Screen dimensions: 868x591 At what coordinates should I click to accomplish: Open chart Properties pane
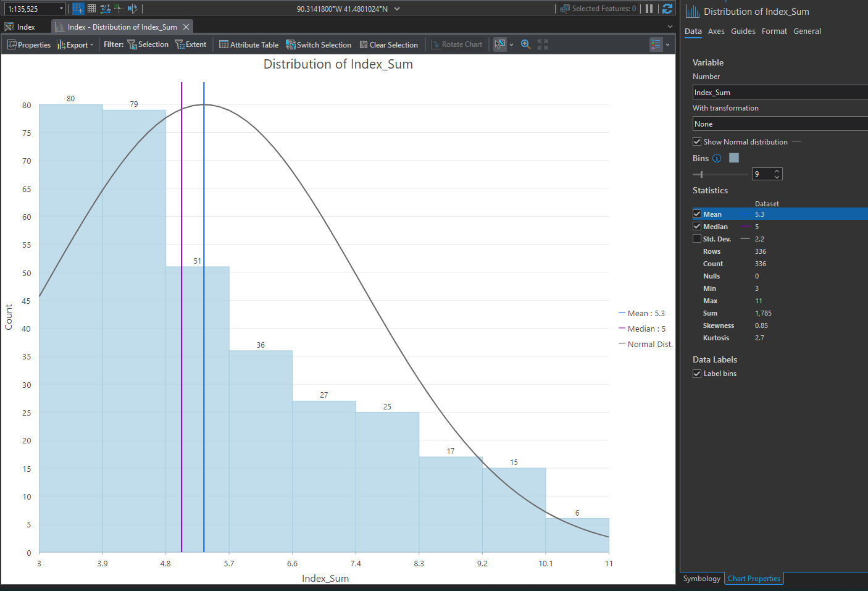pyautogui.click(x=29, y=44)
